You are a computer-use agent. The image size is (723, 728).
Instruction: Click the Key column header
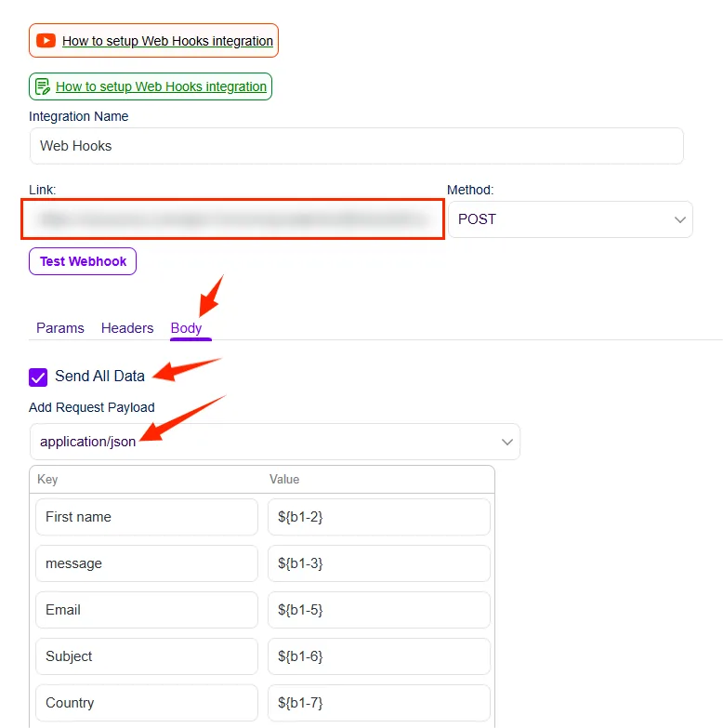click(x=47, y=479)
